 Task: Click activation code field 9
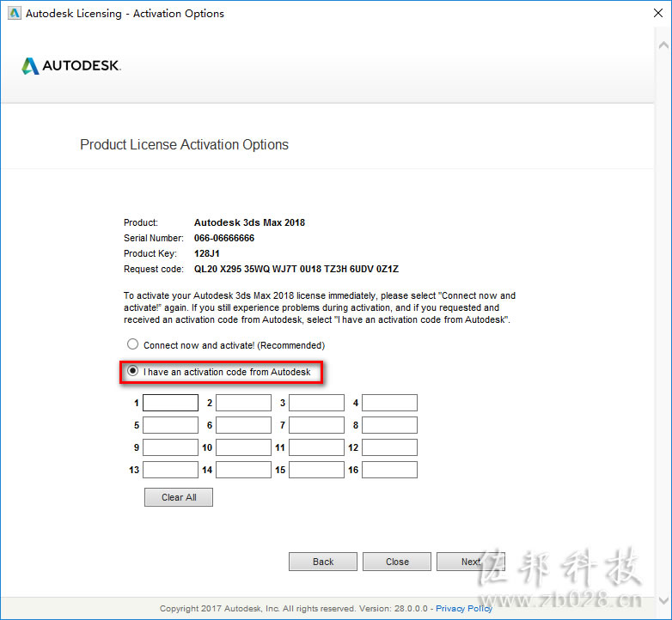pyautogui.click(x=170, y=447)
